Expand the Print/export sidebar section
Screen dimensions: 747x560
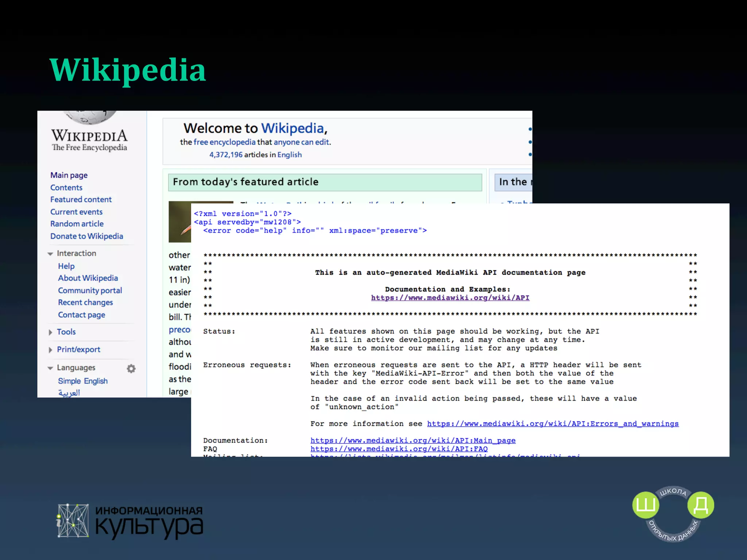[x=50, y=350]
